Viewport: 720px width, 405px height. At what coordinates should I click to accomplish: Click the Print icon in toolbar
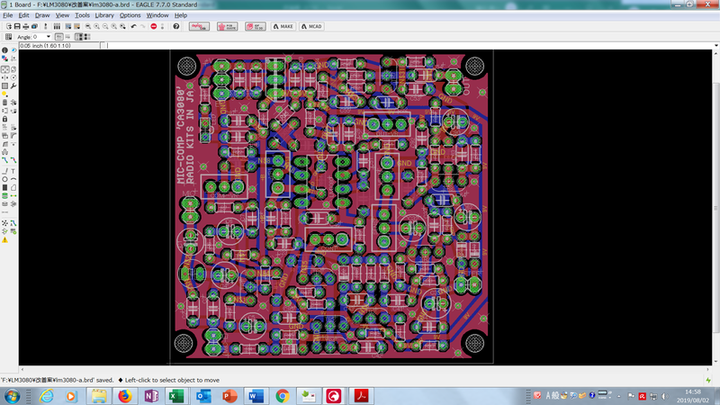pos(27,26)
